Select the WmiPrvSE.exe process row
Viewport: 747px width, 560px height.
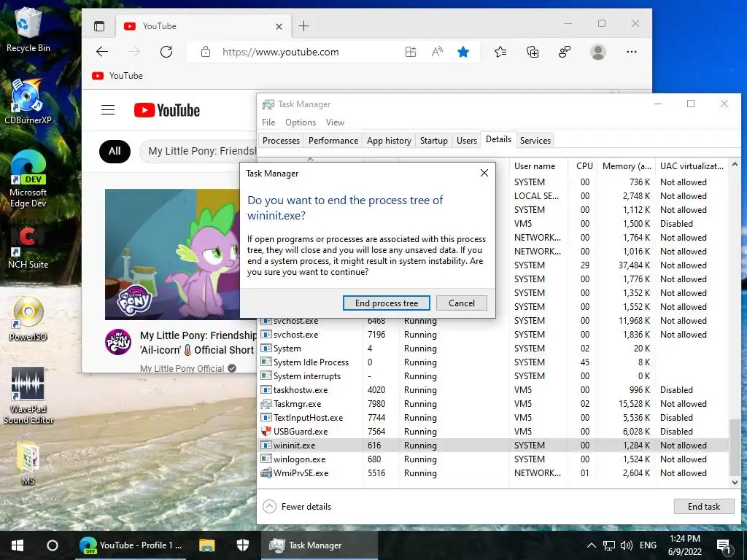pyautogui.click(x=493, y=472)
